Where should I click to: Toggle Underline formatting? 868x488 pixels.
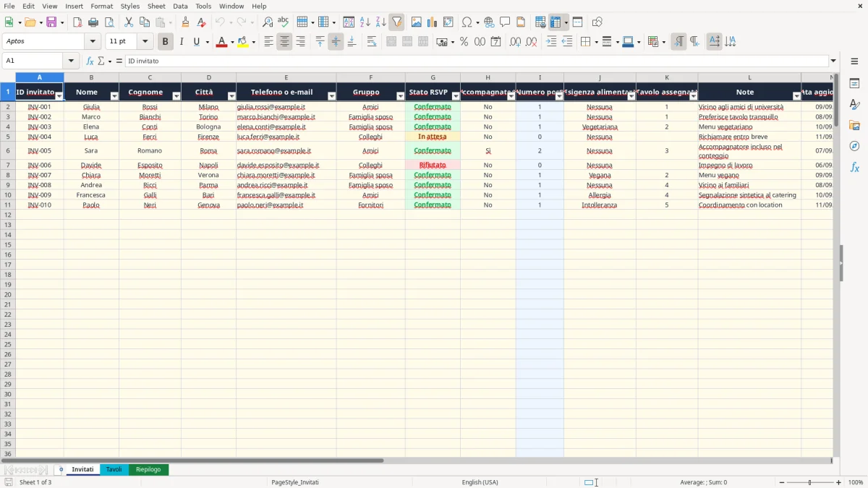[196, 42]
